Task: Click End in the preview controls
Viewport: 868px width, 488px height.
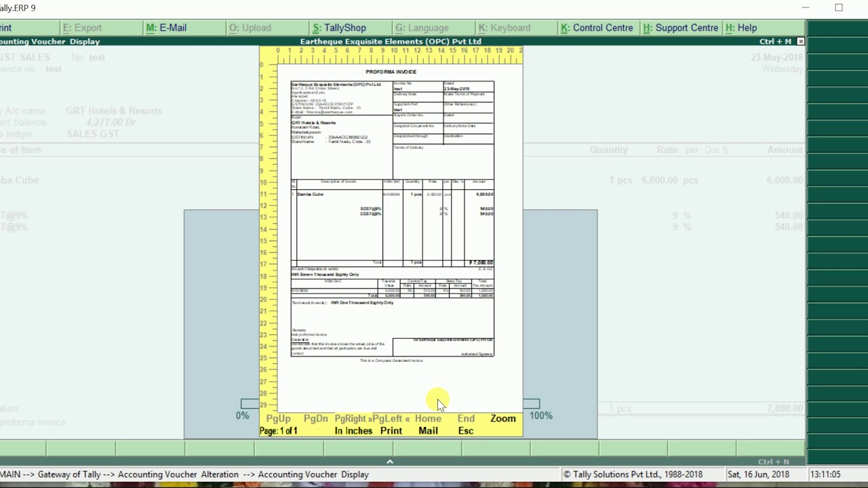Action: (x=466, y=418)
